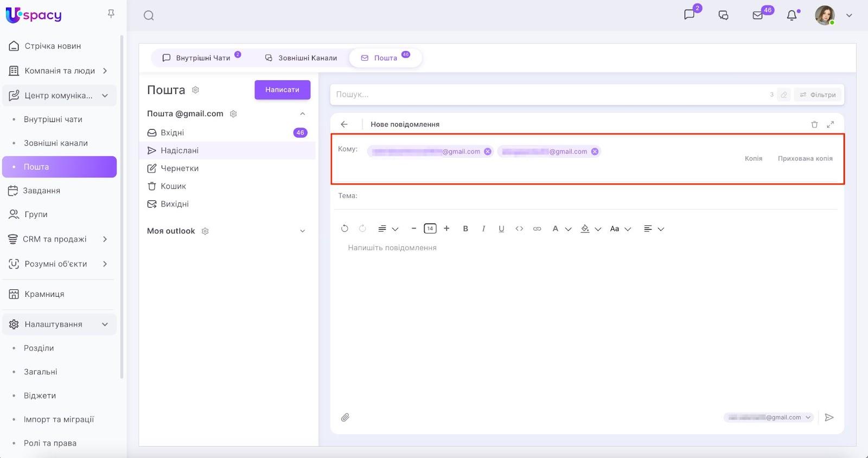The height and width of the screenshot is (458, 868).
Task: Open mail settings gear next to Пошта heading
Action: coord(196,90)
